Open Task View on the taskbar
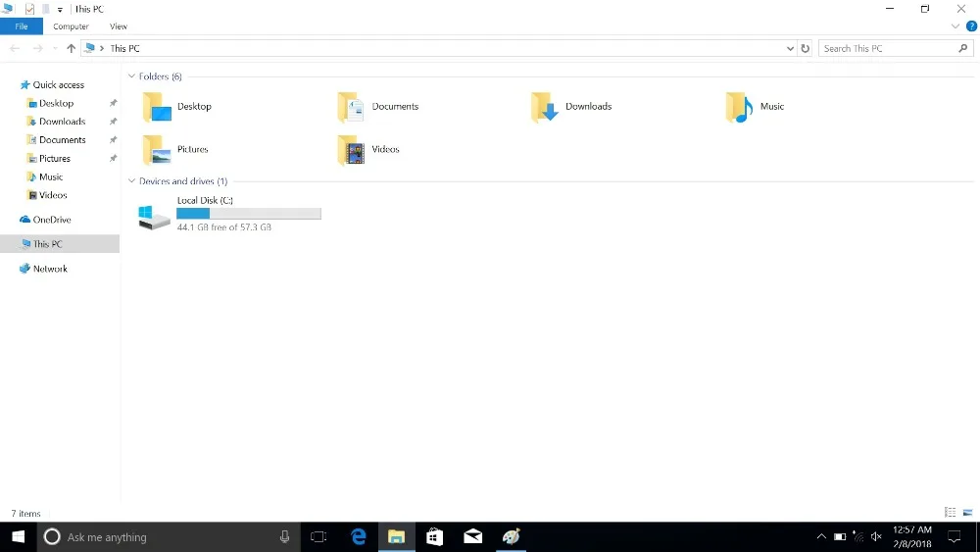The height and width of the screenshot is (552, 980). tap(318, 537)
